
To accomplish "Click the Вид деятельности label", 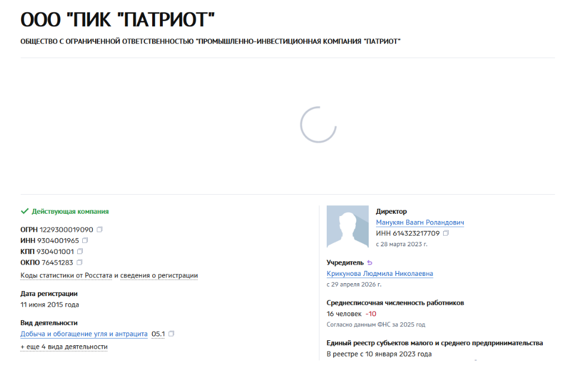I will pyautogui.click(x=49, y=323).
